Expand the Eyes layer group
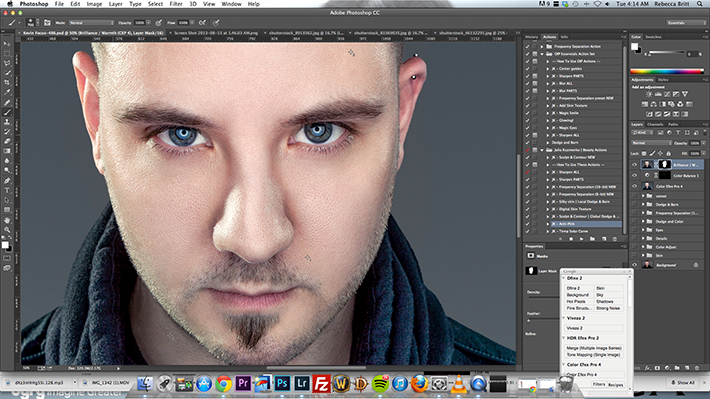 pyautogui.click(x=643, y=230)
